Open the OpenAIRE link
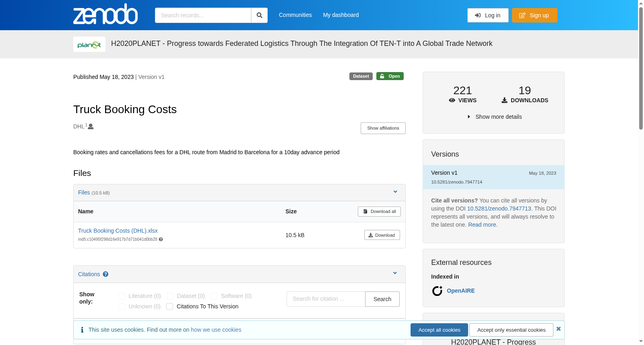644x345 pixels. tap(461, 291)
